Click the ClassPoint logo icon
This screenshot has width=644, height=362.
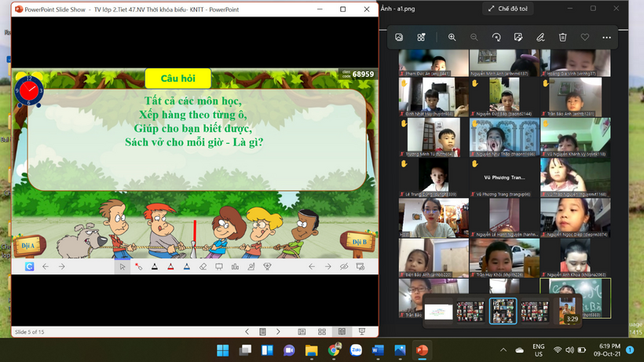tap(29, 267)
